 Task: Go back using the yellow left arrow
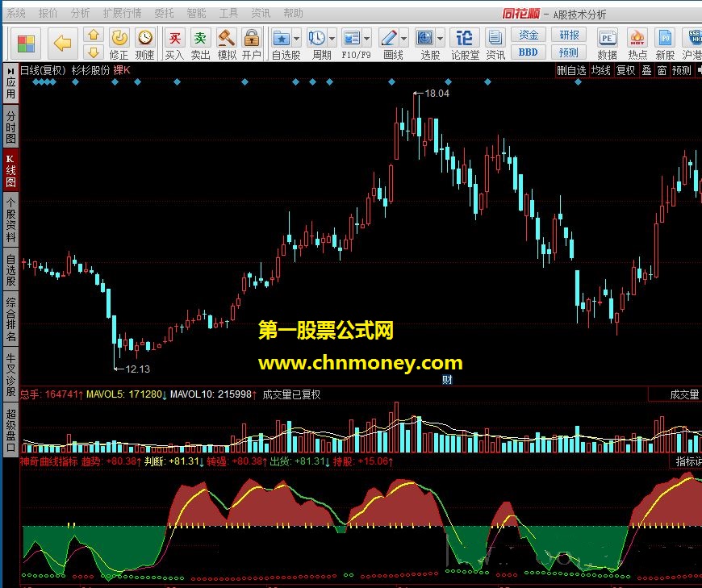coord(63,44)
